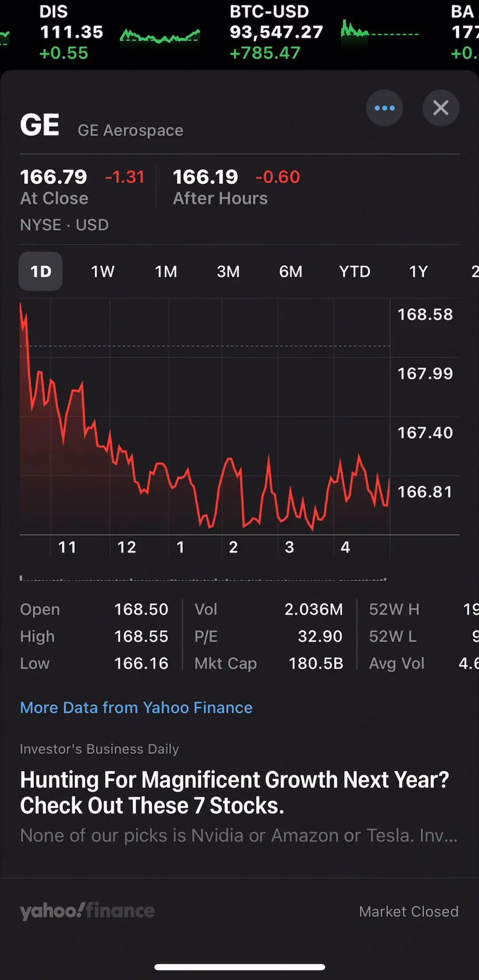Tap the volume bar strip below chart
This screenshot has width=479, height=980.
203,578
